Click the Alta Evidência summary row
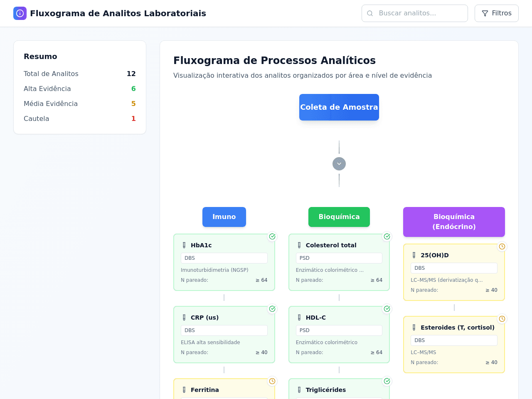The height and width of the screenshot is (399, 532). click(x=80, y=89)
